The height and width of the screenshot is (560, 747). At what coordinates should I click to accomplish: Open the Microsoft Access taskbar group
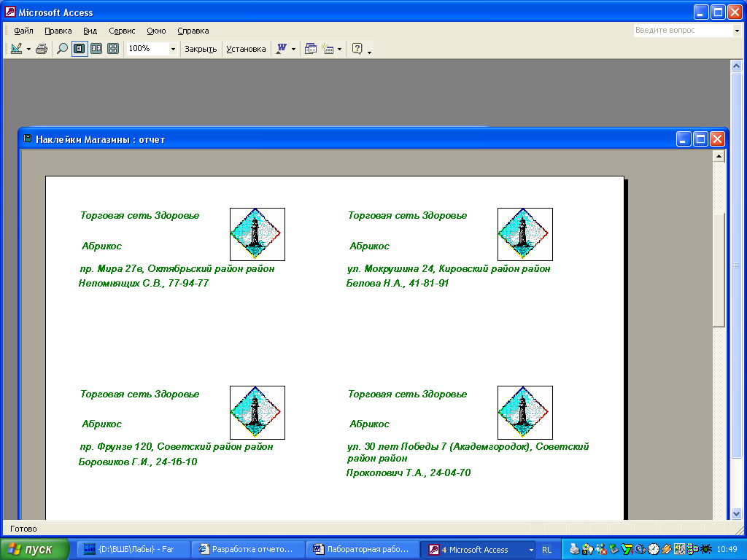[479, 550]
